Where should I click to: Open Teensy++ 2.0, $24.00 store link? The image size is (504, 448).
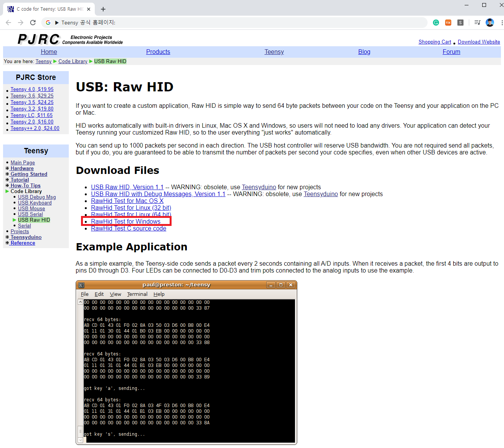point(35,128)
